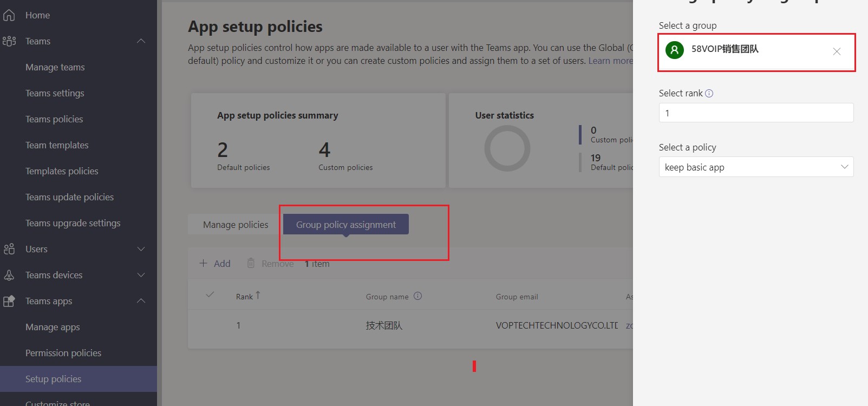Image resolution: width=868 pixels, height=406 pixels.
Task: Expand the Teams devices section chevron
Action: (141, 275)
